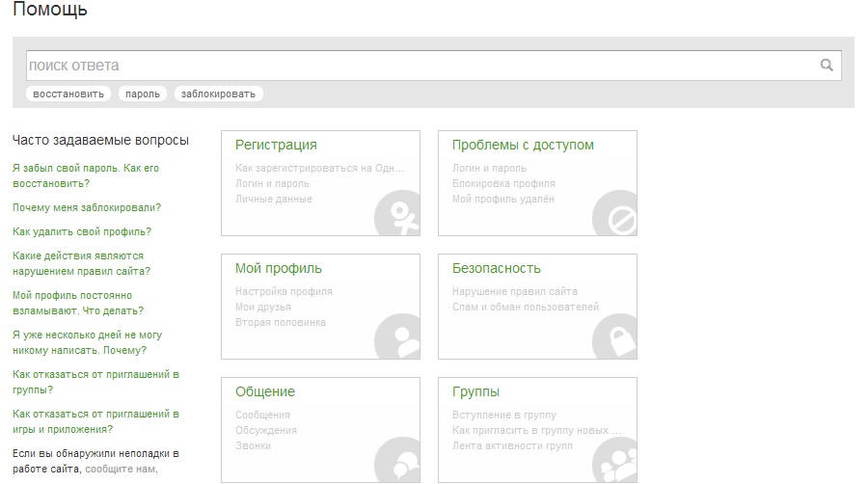Open the Общение section heading
868x484 pixels.
[x=265, y=391]
